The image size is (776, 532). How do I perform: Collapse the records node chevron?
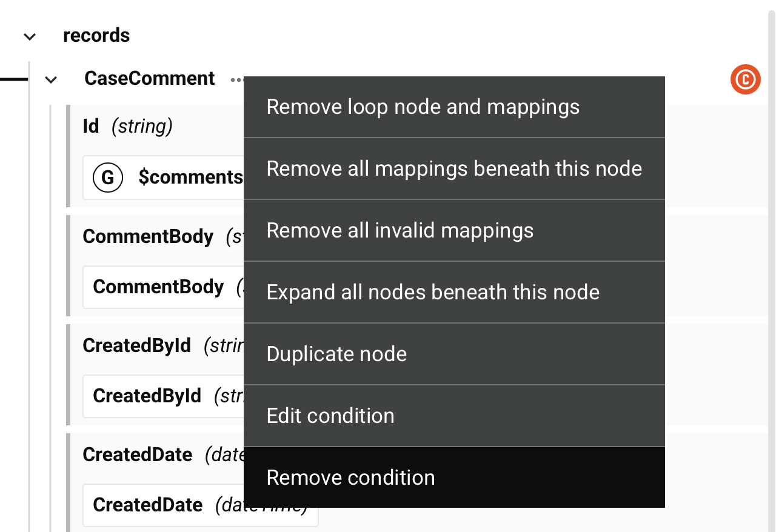pos(30,36)
